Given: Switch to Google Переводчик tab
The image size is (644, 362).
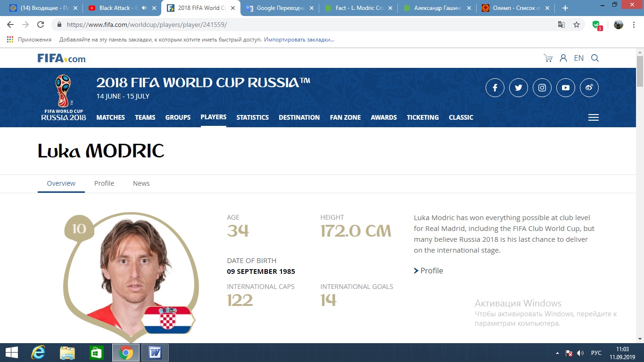Looking at the screenshot, I should click(280, 8).
